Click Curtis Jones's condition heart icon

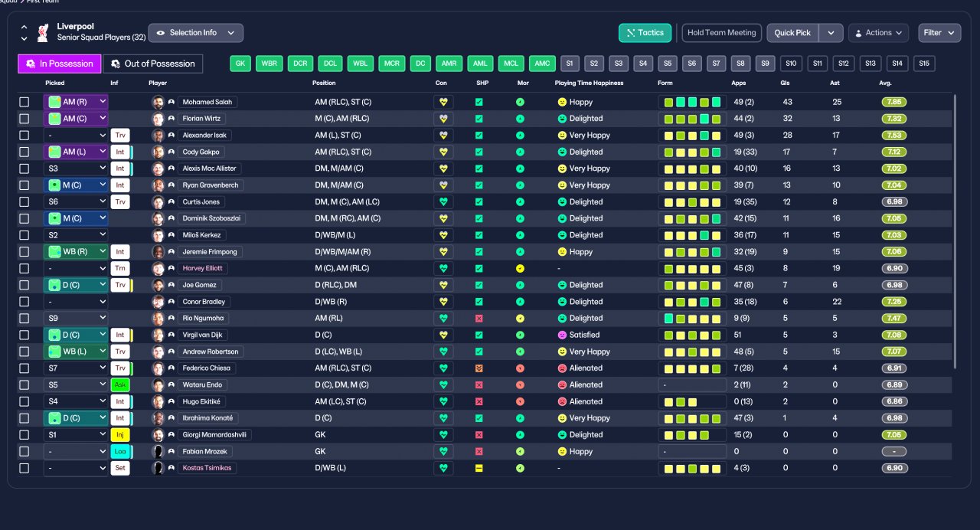(443, 202)
